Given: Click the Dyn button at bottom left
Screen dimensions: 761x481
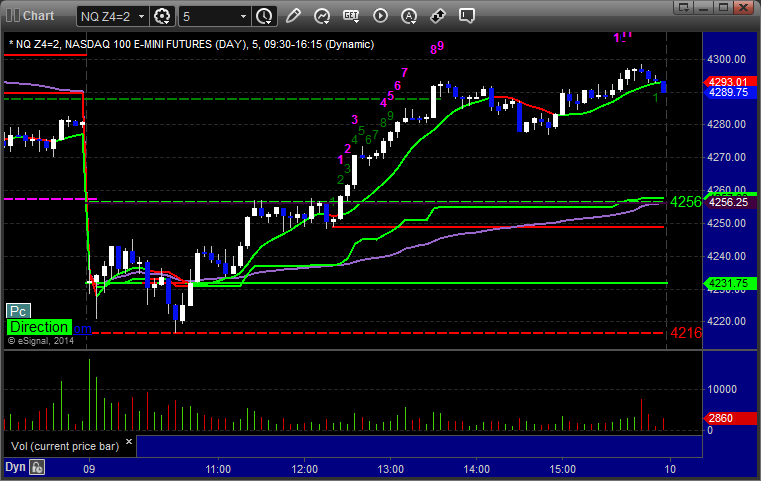Looking at the screenshot, I should tap(15, 467).
